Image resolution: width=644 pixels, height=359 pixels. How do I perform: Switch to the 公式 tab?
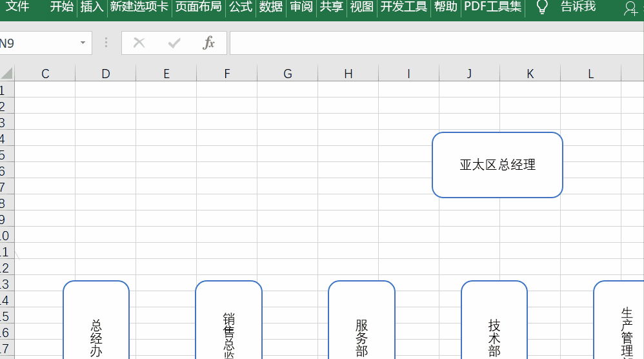pos(241,6)
